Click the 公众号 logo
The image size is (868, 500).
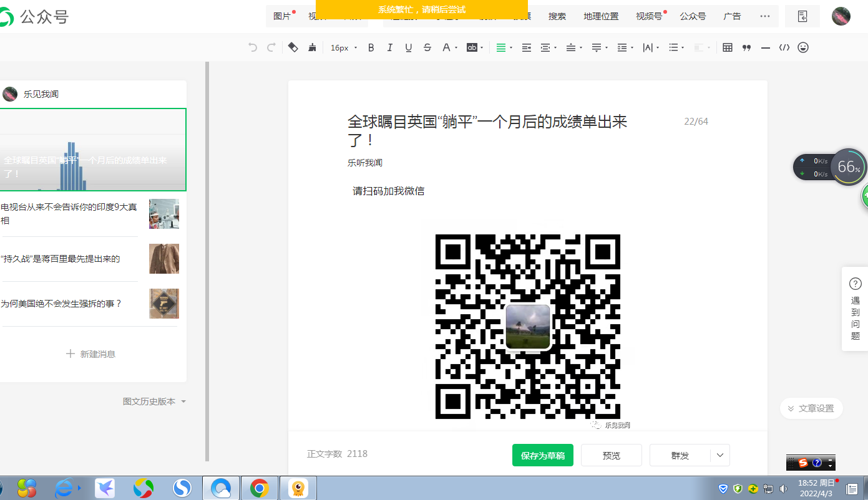[34, 17]
